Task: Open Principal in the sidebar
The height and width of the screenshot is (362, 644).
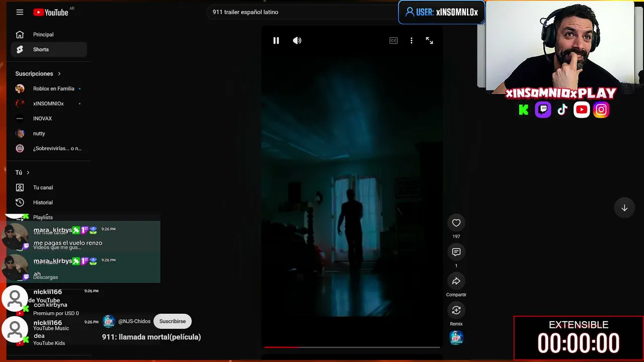Action: coord(49,35)
